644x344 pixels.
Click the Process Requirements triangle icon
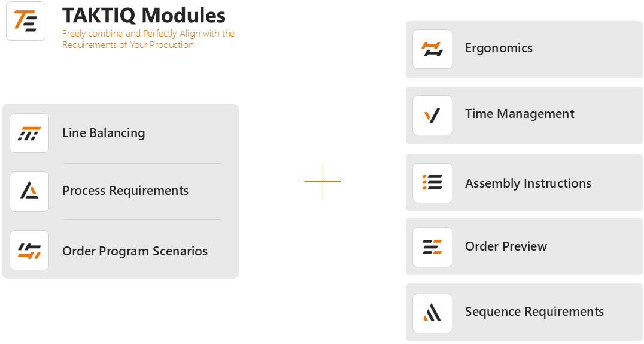coord(29,191)
